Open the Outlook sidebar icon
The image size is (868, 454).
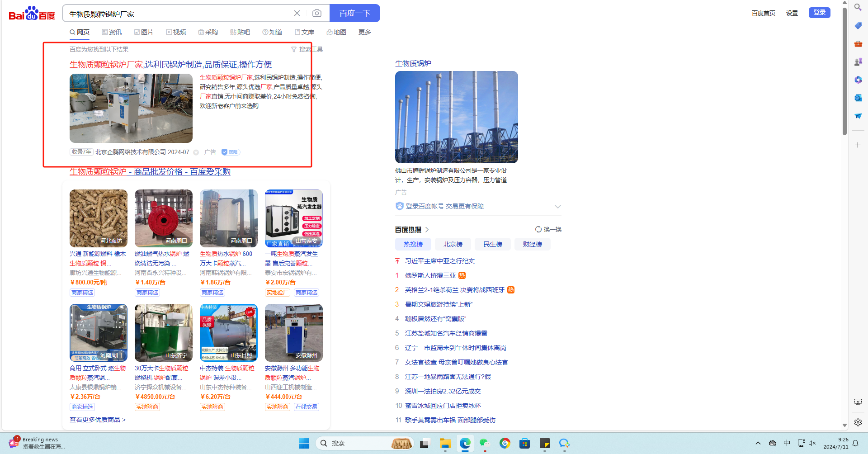click(x=858, y=98)
